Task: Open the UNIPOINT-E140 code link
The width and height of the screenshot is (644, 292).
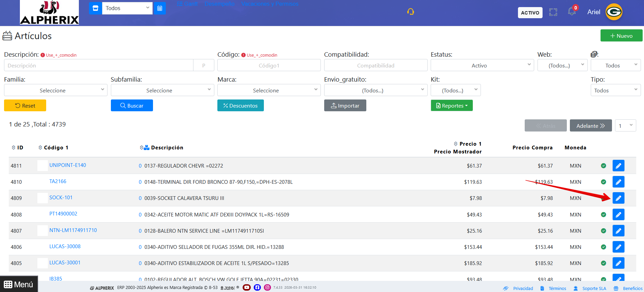Action: point(68,165)
